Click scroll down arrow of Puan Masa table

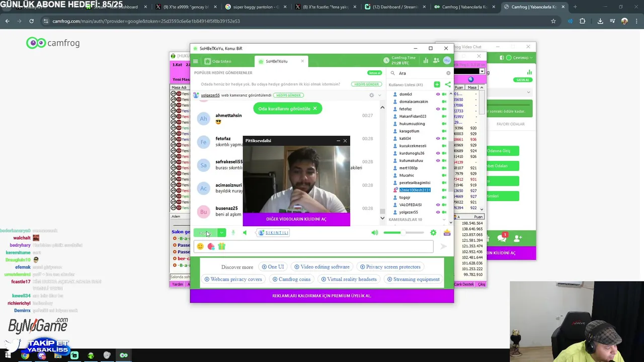coord(481,209)
